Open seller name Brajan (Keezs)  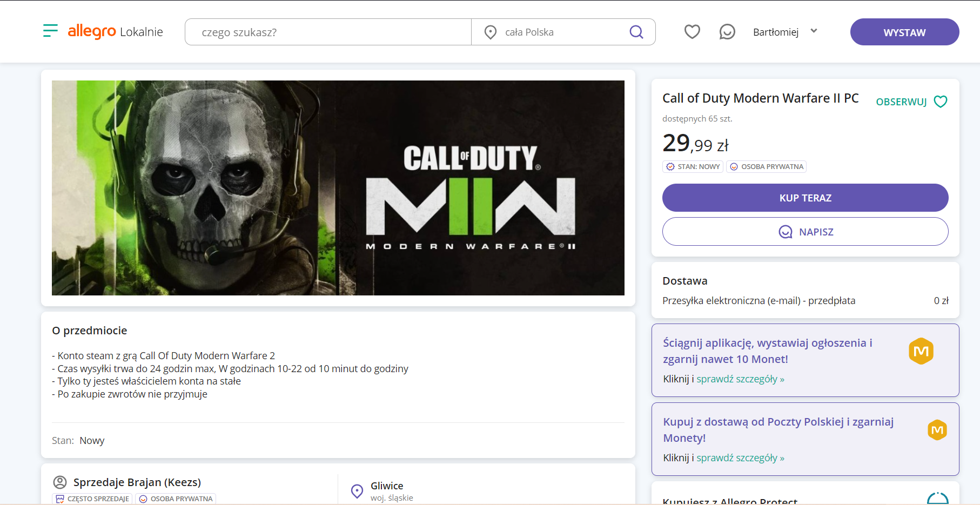coord(137,482)
